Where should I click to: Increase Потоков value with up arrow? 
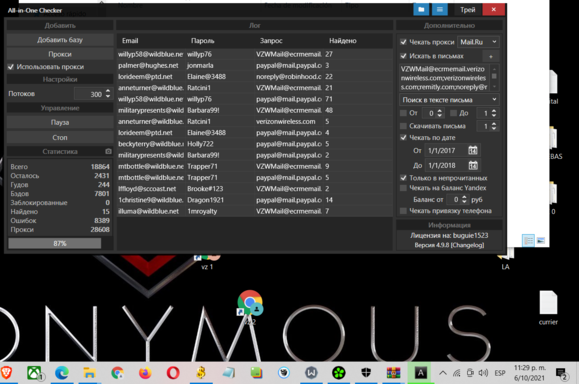[108, 91]
